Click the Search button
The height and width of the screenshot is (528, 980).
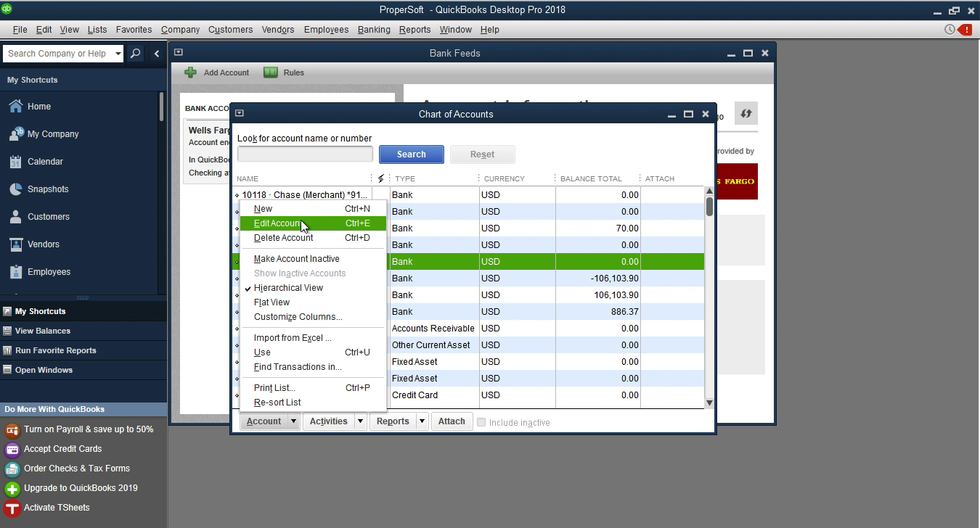point(412,154)
